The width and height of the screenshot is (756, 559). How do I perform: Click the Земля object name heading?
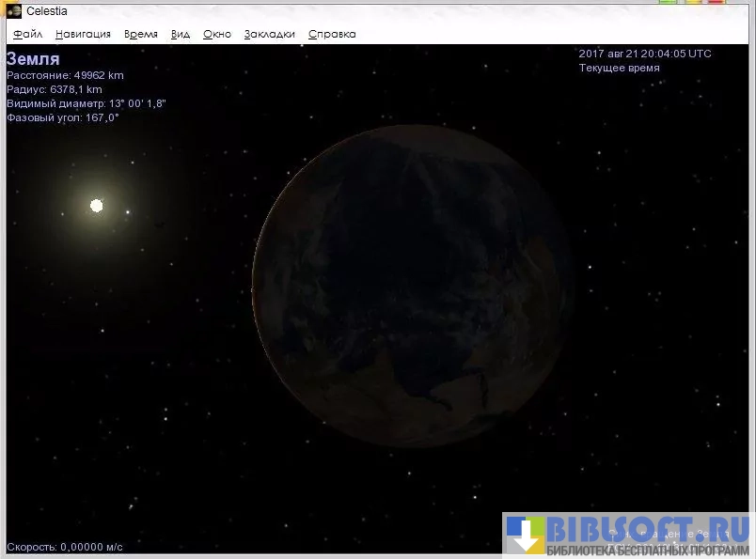33,59
